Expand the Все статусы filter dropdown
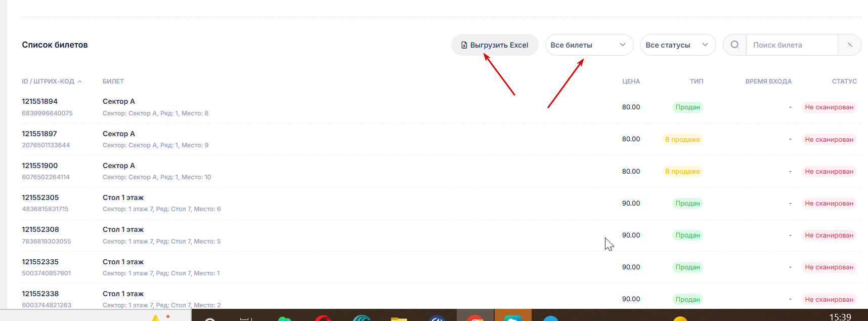This screenshot has width=868, height=321. point(678,45)
